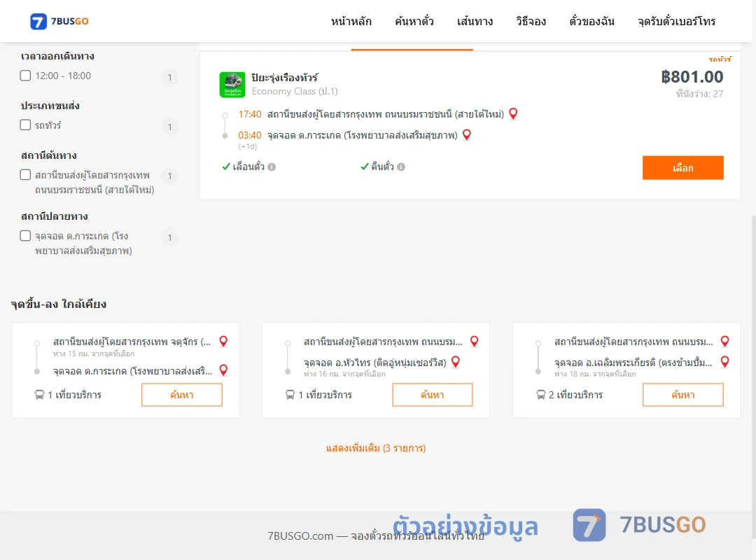
Task: Open map pin for Chatuchak station card
Action: [x=224, y=342]
